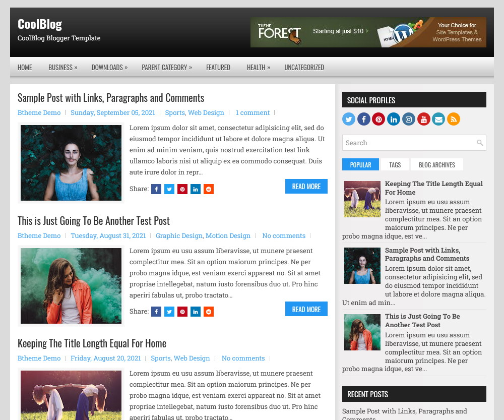
Task: Share the second post on LinkedIn
Action: (x=196, y=312)
